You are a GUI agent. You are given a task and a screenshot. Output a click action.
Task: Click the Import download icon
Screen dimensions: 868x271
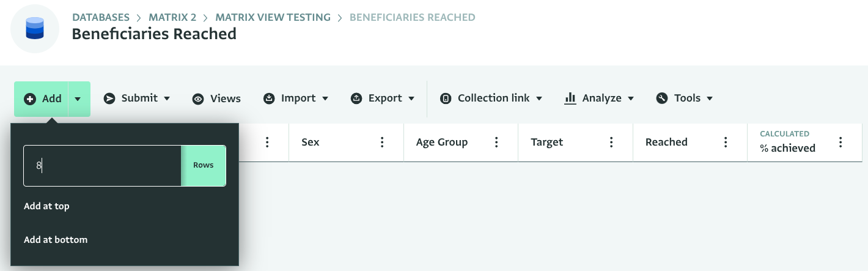[x=269, y=98]
